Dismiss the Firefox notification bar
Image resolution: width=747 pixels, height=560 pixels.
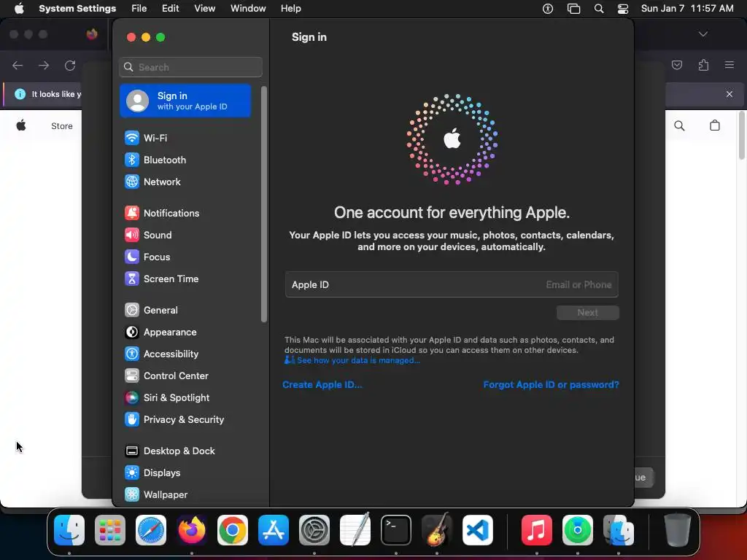click(x=729, y=94)
